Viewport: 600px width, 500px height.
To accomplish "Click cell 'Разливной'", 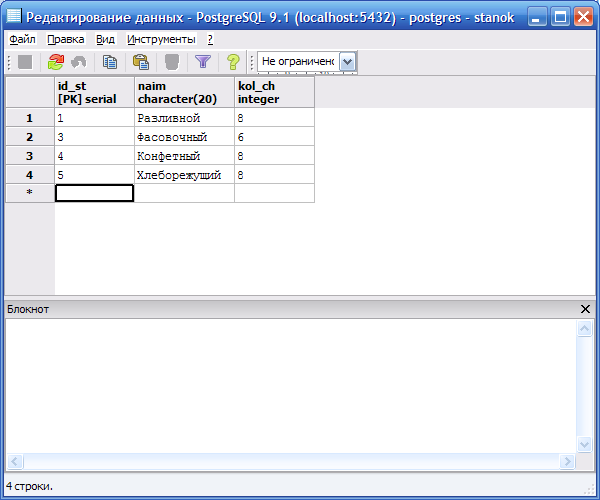I will pos(184,118).
